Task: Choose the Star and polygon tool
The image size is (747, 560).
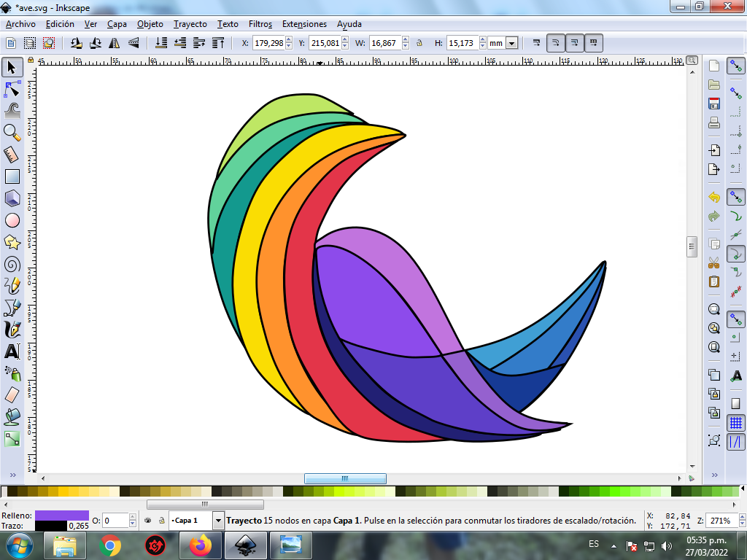Action: 12,242
